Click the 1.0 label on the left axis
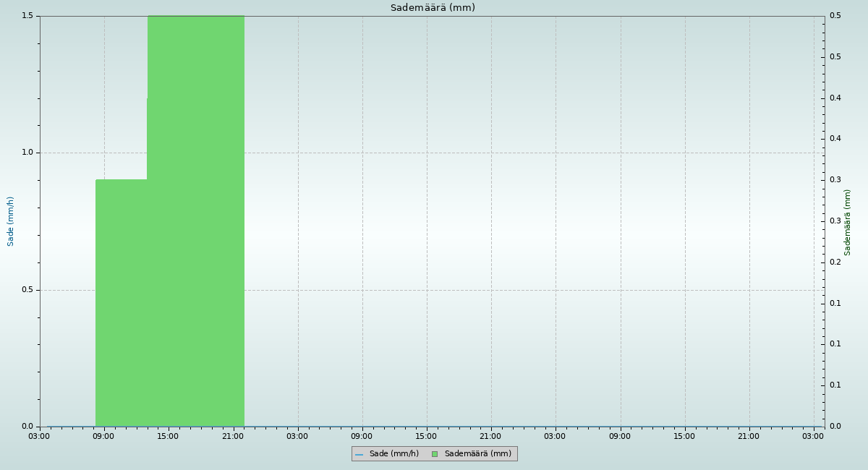Screen dimensions: 868x470 pyautogui.click(x=29, y=153)
